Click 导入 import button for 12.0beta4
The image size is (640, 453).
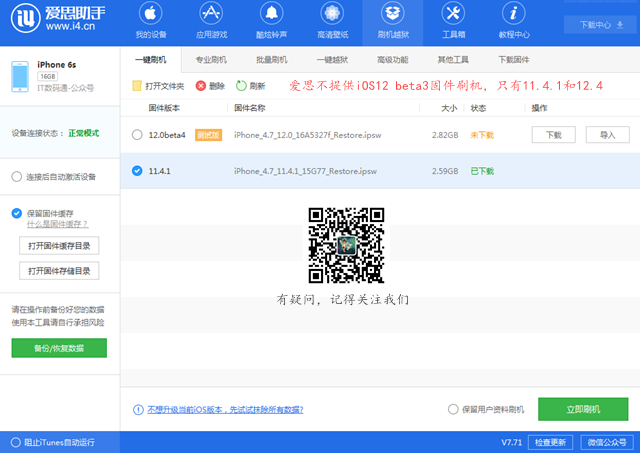607,135
